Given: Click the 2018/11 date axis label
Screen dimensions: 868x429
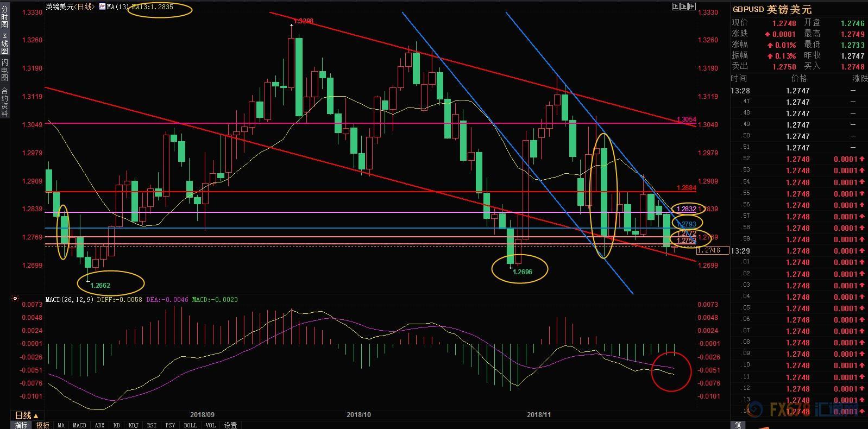Looking at the screenshot, I should pyautogui.click(x=539, y=414).
